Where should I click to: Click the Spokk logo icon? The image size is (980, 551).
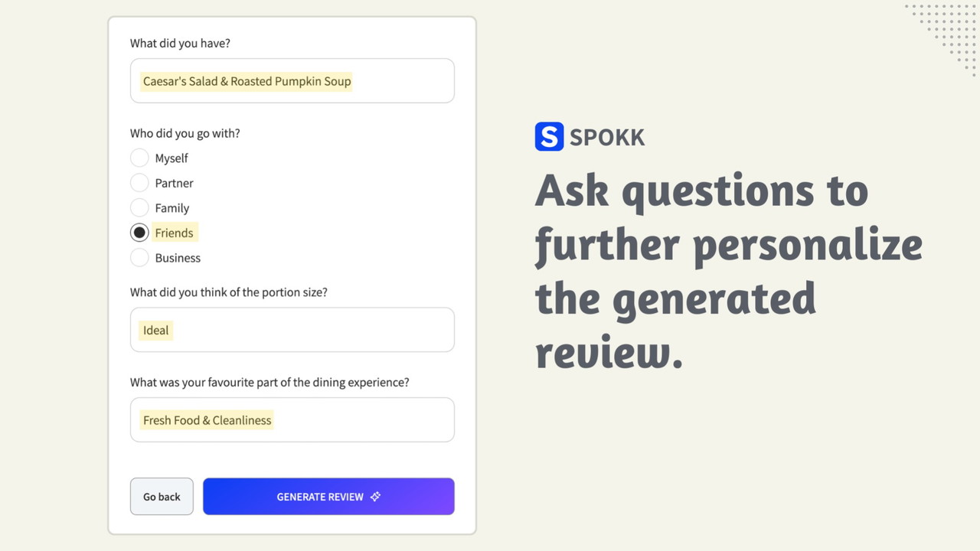(x=549, y=137)
